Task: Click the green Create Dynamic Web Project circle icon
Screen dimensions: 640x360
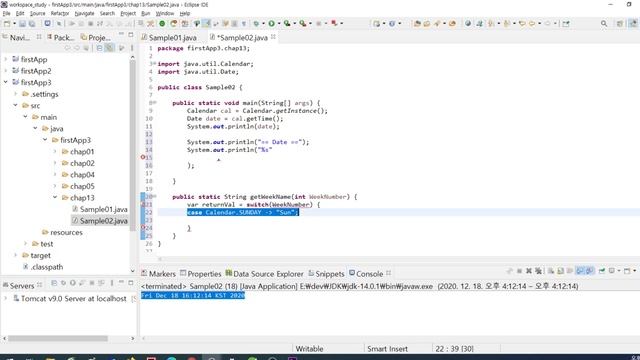Action: coord(162,24)
